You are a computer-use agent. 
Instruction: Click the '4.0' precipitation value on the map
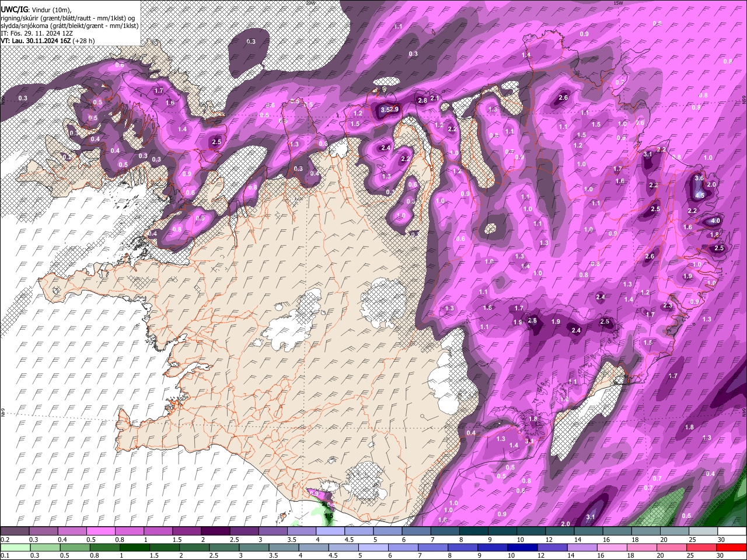(x=715, y=220)
